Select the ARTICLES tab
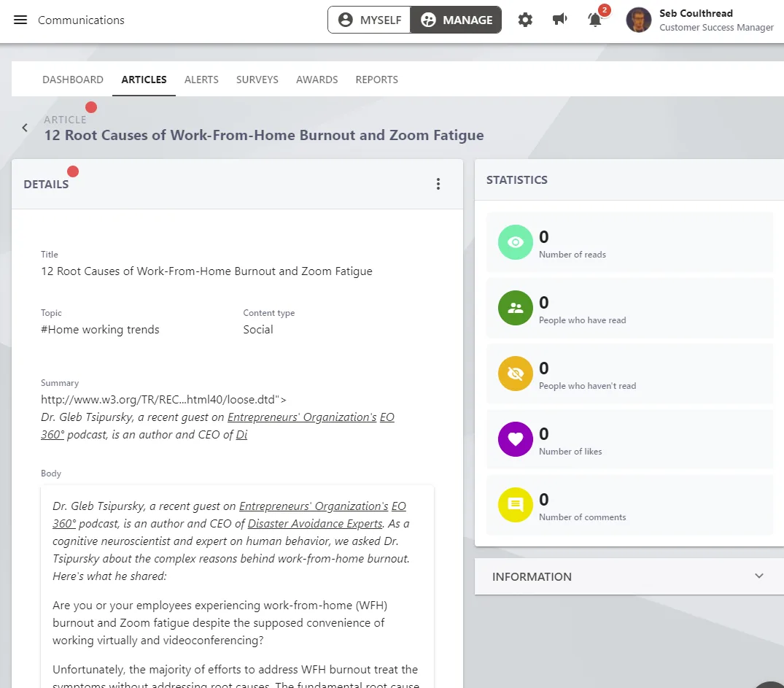The width and height of the screenshot is (784, 688). tap(144, 80)
